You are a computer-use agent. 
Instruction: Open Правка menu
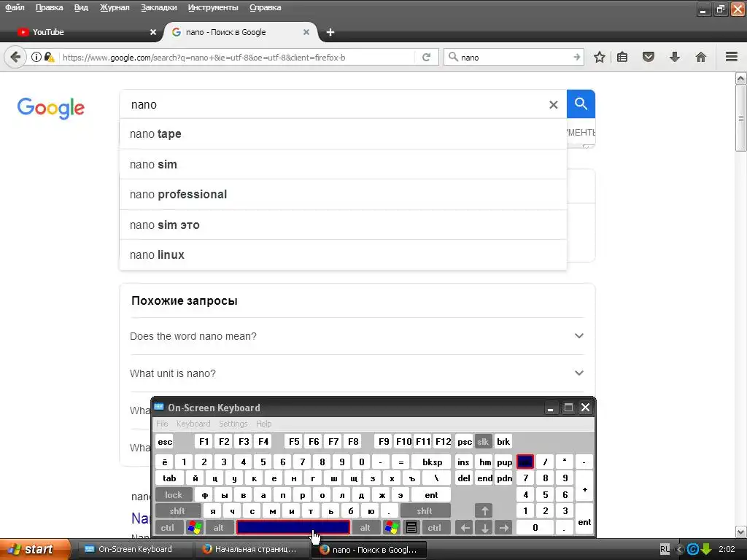click(x=49, y=7)
